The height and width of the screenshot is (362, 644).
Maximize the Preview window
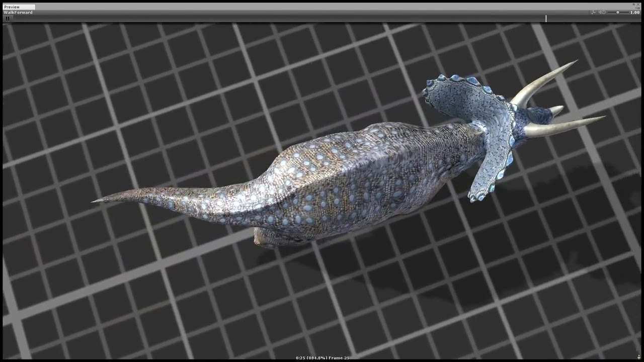pos(634,5)
